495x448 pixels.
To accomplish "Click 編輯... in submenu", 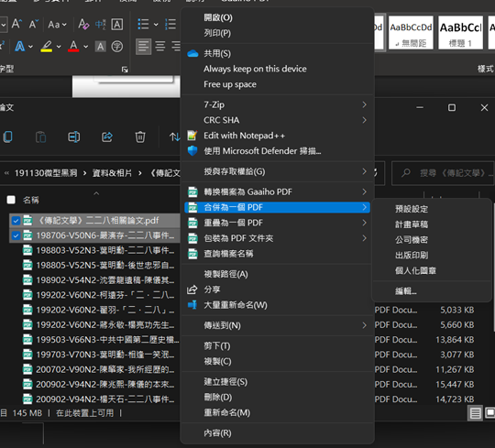I will coord(432,291).
